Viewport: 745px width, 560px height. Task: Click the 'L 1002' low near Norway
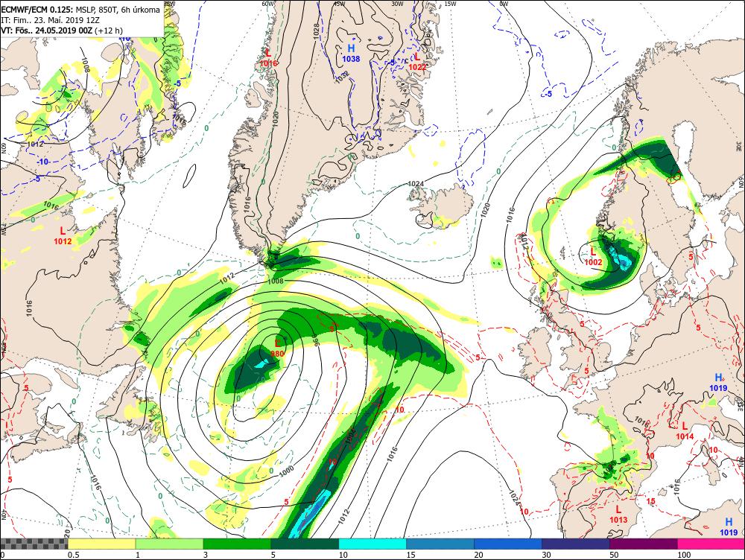(x=593, y=256)
